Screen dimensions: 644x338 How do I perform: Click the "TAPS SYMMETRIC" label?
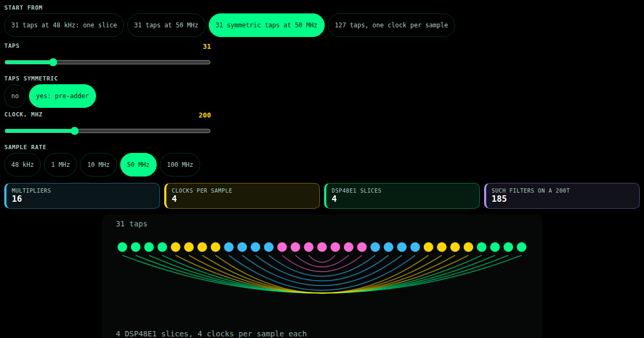pyautogui.click(x=31, y=79)
